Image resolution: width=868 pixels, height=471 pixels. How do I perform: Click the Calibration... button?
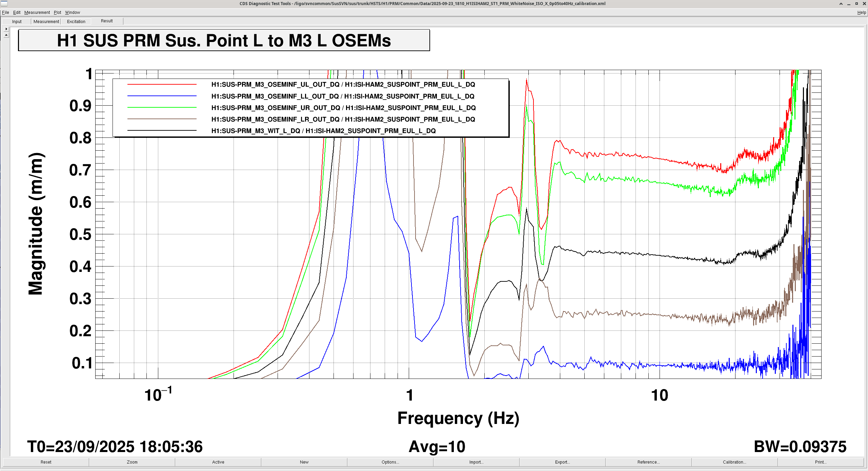point(734,462)
